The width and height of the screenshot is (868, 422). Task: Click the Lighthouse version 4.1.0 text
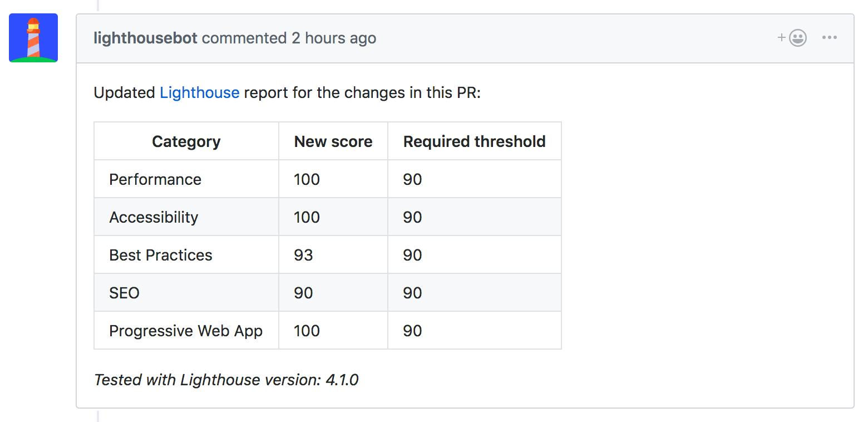click(x=226, y=380)
